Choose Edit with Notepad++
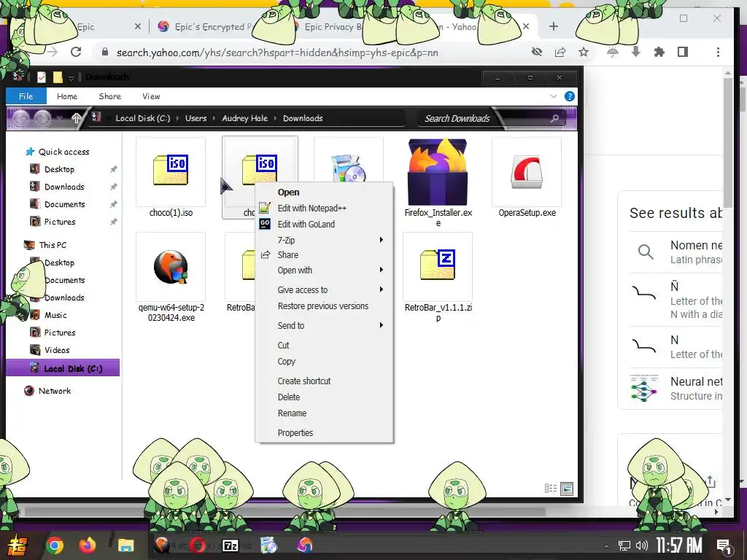The image size is (747, 560). click(x=324, y=208)
